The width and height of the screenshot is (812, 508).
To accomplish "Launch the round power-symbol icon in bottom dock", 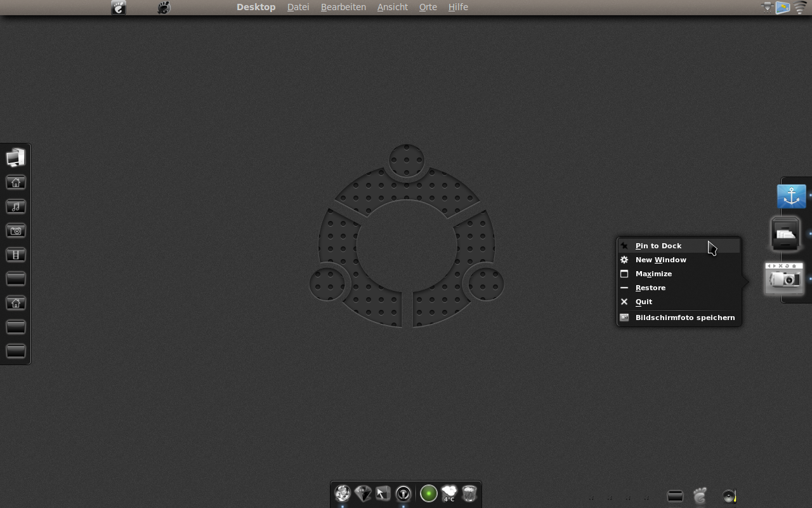I will tap(403, 493).
